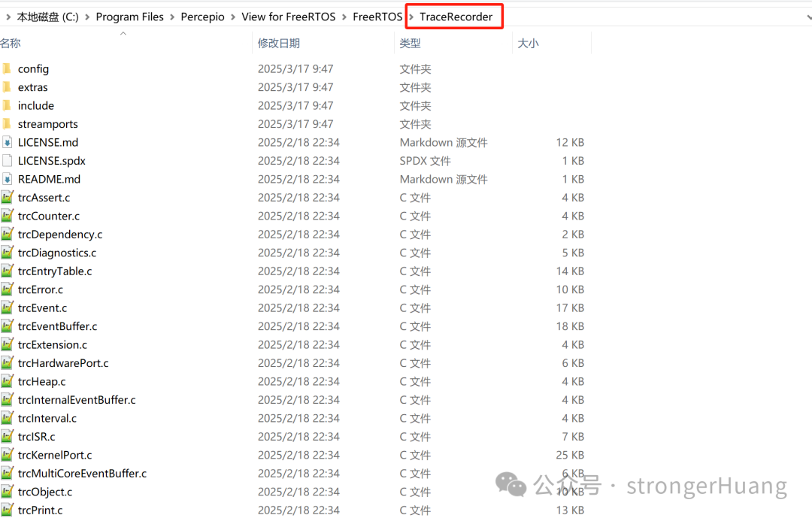Select the extras folder icon
The width and height of the screenshot is (812, 518).
tap(7, 87)
